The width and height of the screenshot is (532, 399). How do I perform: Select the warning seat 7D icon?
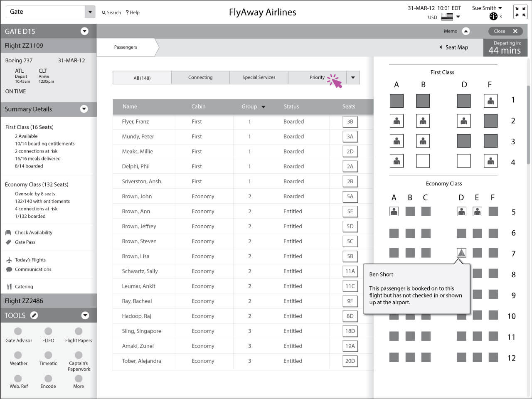tap(461, 253)
